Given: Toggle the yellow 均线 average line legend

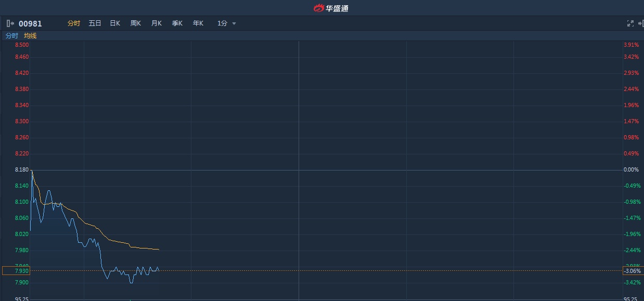Looking at the screenshot, I should (x=30, y=36).
